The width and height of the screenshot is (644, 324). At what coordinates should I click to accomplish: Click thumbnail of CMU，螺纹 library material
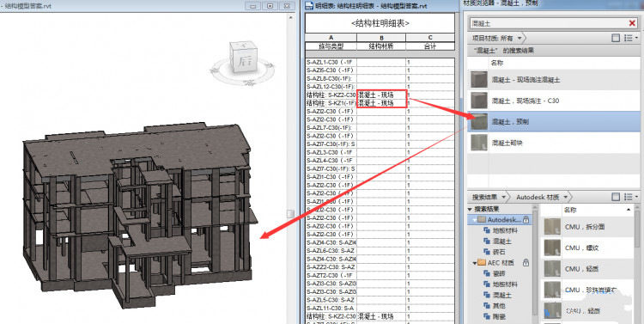[x=552, y=248]
